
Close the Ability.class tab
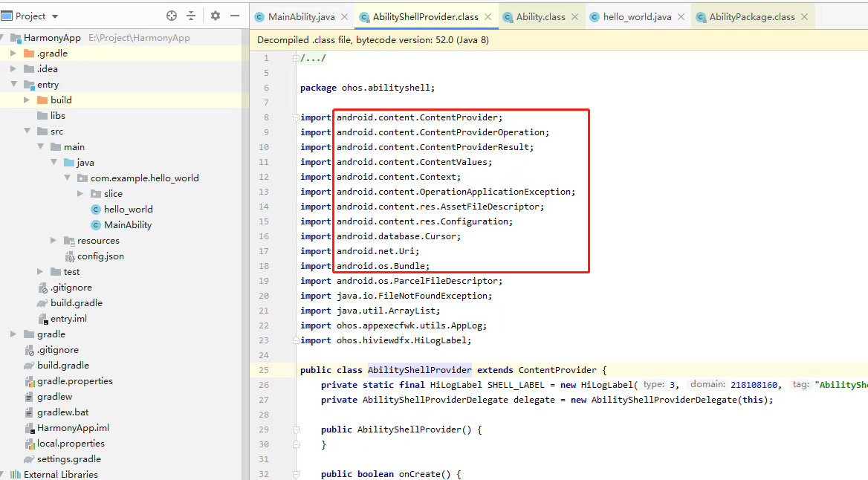click(574, 16)
